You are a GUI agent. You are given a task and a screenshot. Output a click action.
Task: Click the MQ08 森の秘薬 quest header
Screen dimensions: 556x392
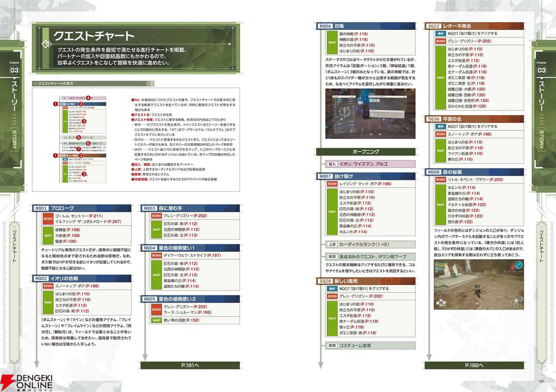(x=474, y=172)
